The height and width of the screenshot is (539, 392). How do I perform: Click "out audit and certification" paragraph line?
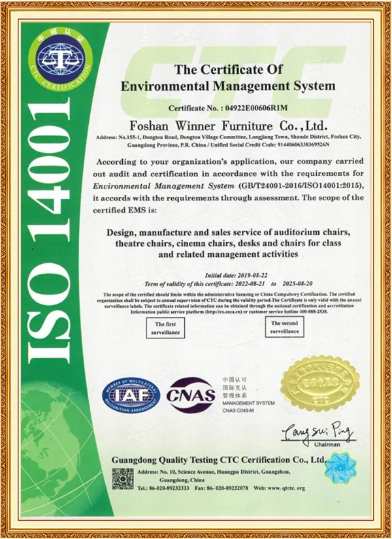[228, 174]
